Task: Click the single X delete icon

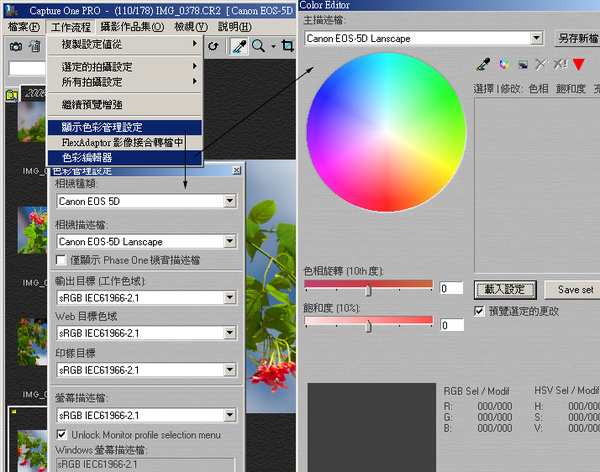Action: coord(541,64)
